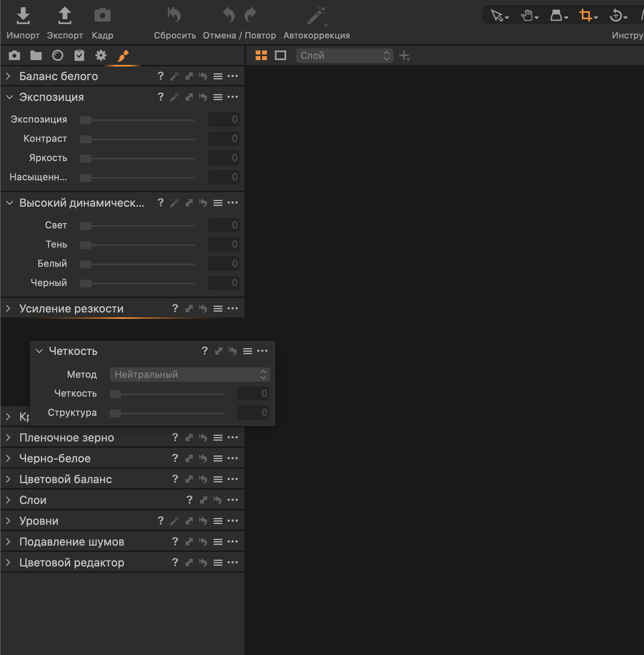Select the rotate tool icon

tap(618, 15)
